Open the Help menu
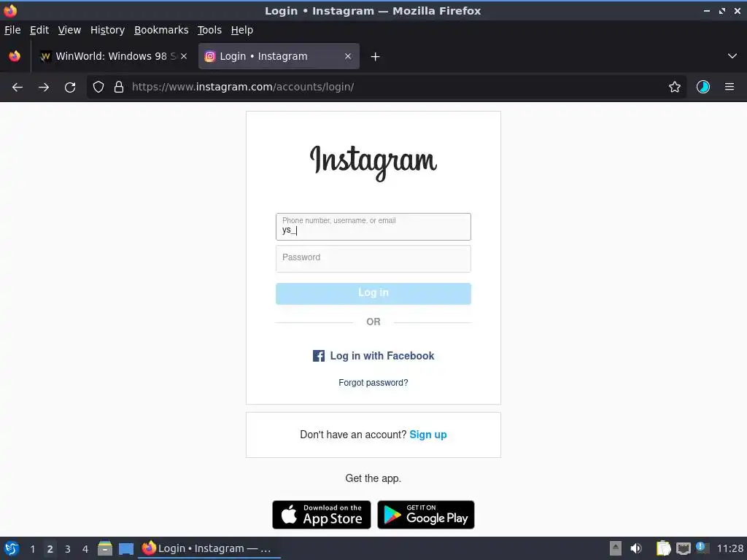Viewport: 747px width, 560px height. point(242,30)
